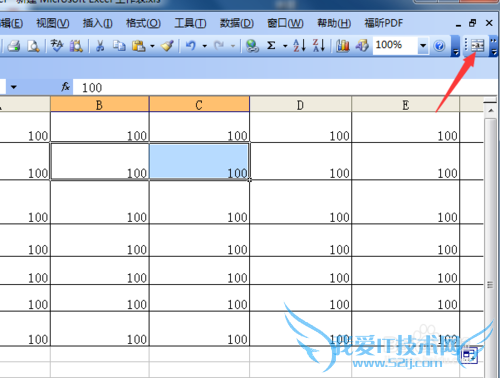
Task: Open Toolbar Options next to the Help icon
Action: [x=455, y=46]
